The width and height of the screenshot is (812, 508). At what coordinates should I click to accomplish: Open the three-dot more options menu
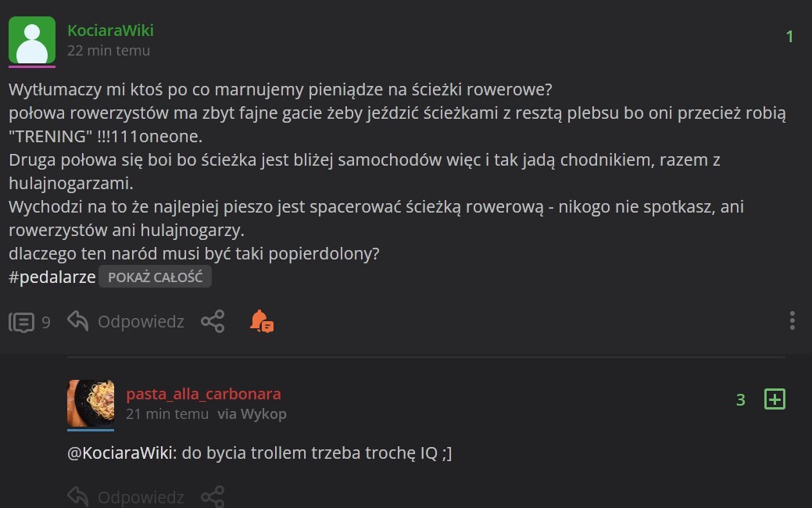click(792, 320)
